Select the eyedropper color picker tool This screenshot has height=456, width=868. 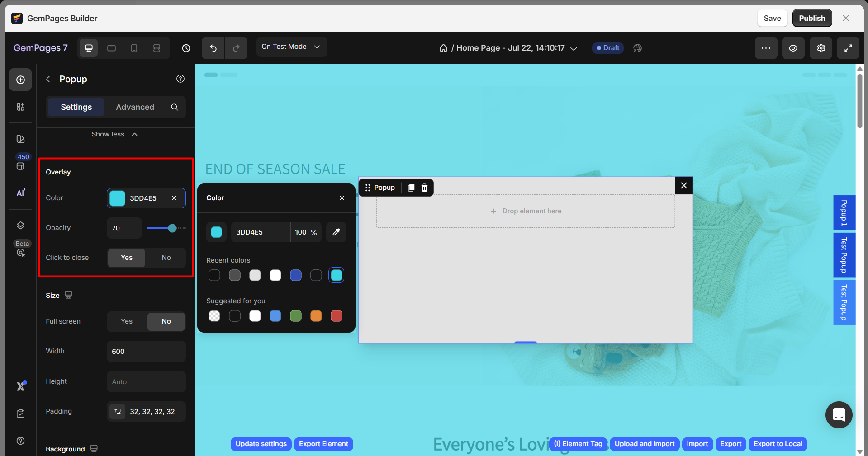click(x=336, y=232)
